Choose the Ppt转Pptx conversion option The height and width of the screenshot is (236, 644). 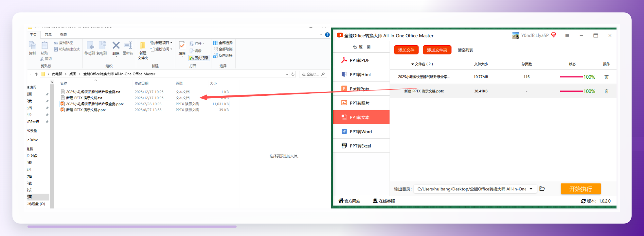coord(361,89)
